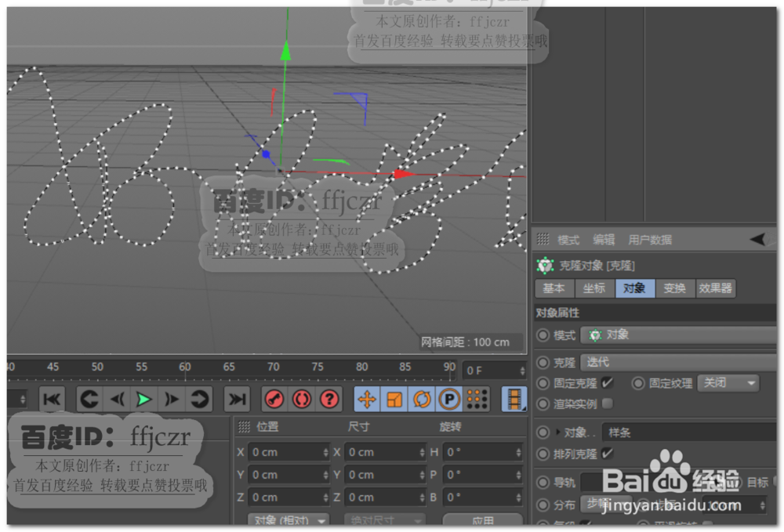
Task: Click position Z input field
Action: coord(289,498)
